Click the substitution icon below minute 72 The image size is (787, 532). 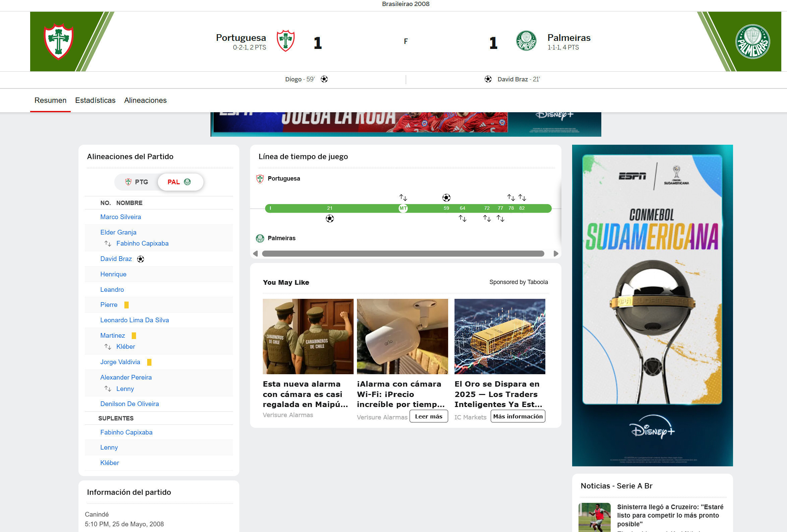(487, 219)
